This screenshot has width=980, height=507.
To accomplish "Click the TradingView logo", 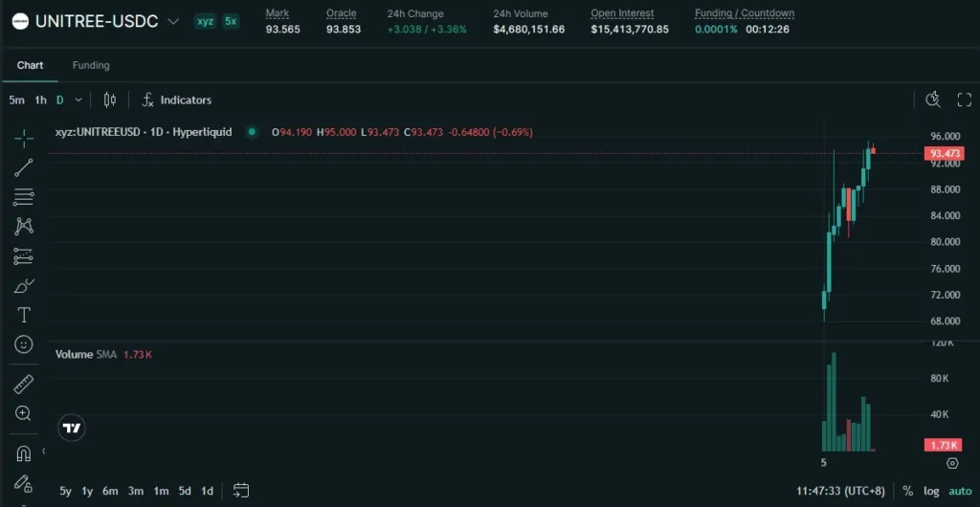I will point(72,429).
